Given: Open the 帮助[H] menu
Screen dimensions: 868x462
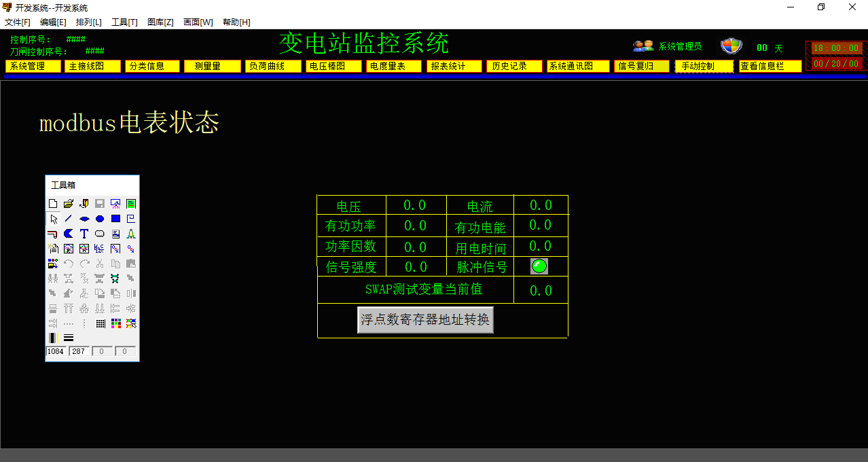Looking at the screenshot, I should click(236, 22).
